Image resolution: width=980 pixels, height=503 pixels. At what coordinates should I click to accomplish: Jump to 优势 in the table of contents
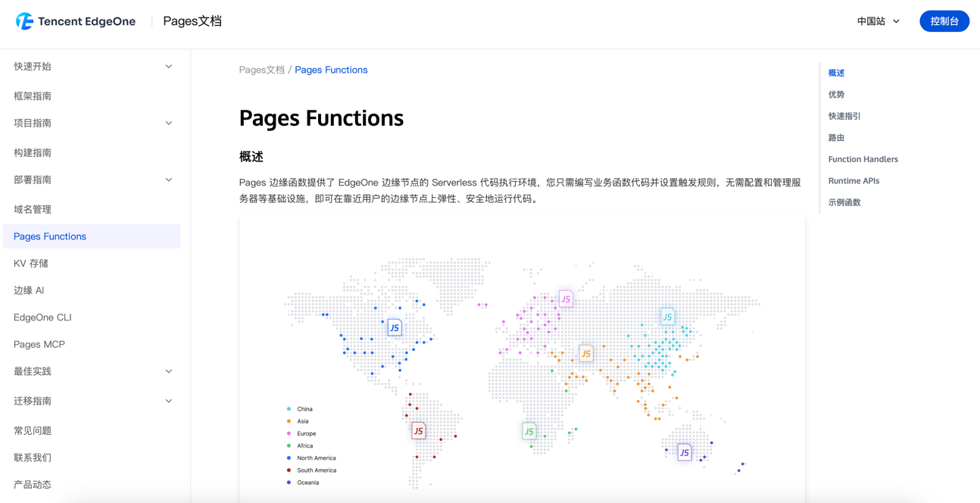tap(836, 95)
